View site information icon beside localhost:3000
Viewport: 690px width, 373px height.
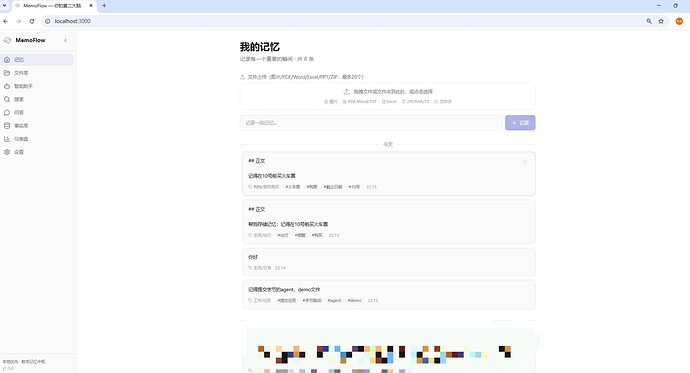(x=48, y=21)
